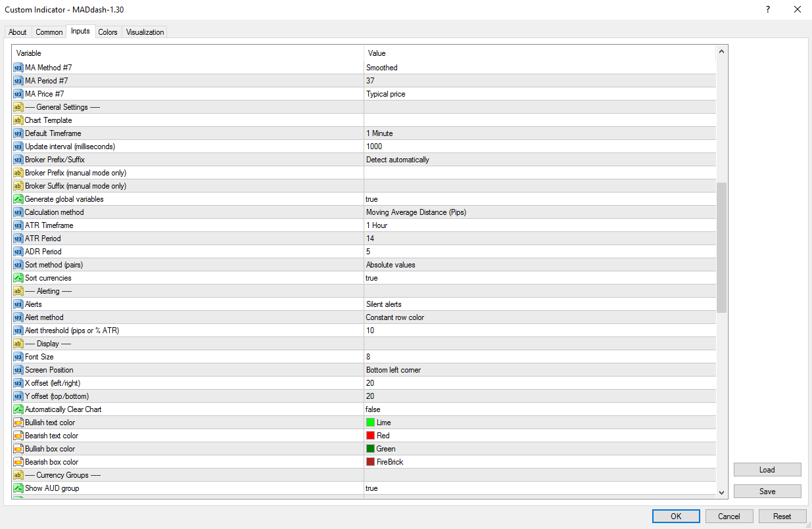The width and height of the screenshot is (812, 529).
Task: Click the FireBrick color swatch
Action: pos(371,462)
